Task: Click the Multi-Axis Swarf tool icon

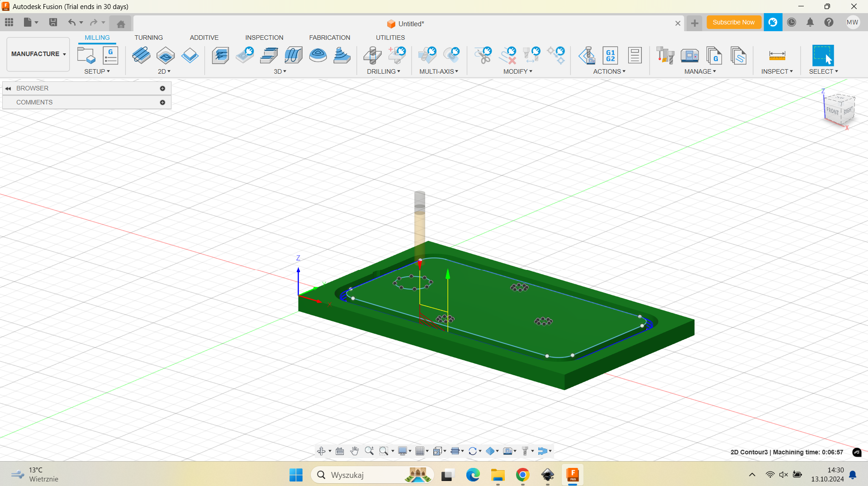Action: tap(427, 56)
